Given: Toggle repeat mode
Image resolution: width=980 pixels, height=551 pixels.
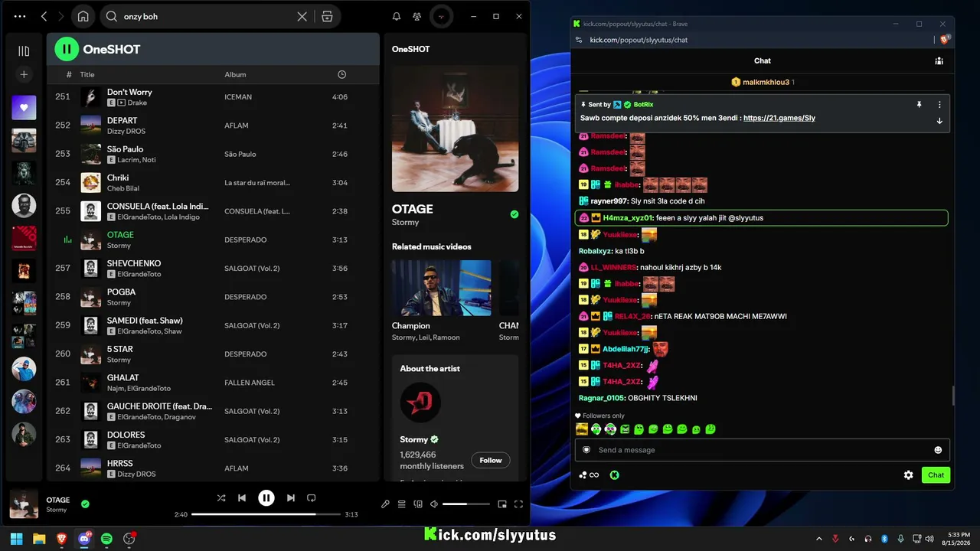Looking at the screenshot, I should (311, 498).
